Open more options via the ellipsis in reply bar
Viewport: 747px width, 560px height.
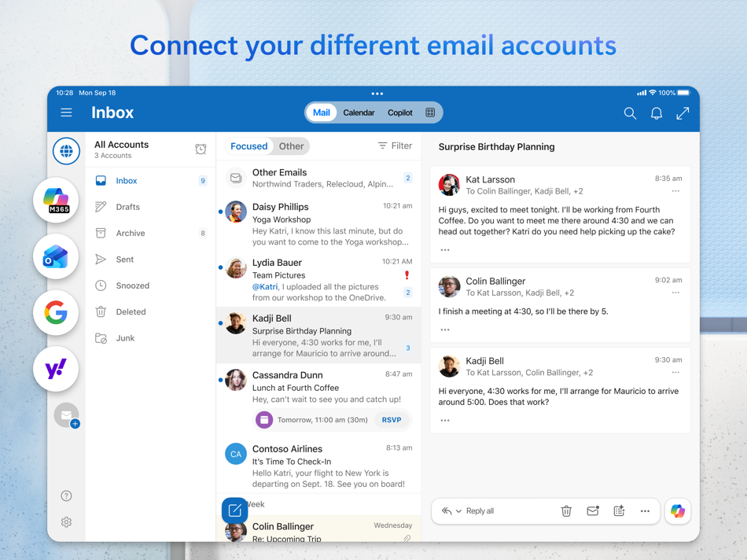[x=645, y=510]
